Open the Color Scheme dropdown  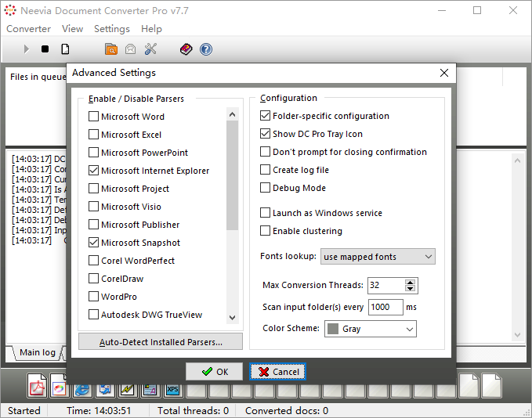coord(370,329)
